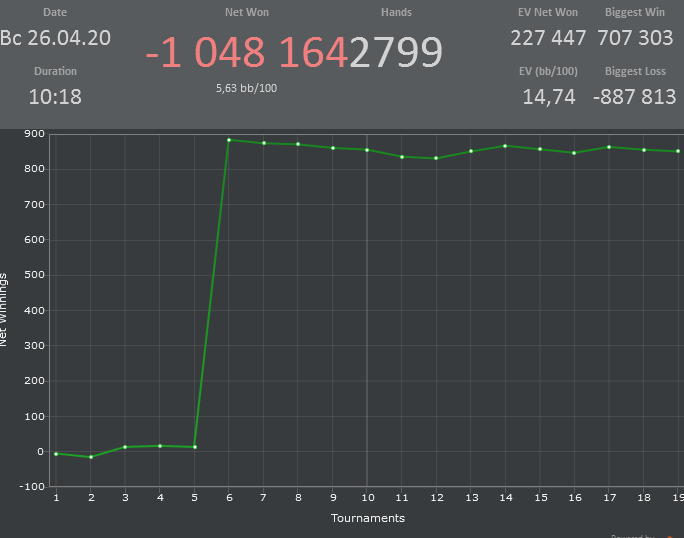
Task: Click the graph data point for tournament 15
Action: click(x=540, y=149)
